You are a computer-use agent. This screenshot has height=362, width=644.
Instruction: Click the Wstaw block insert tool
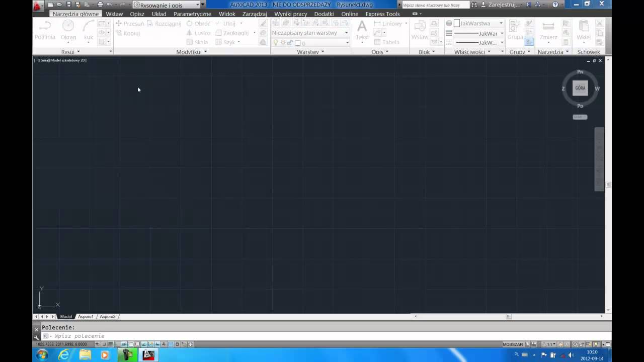click(x=420, y=30)
